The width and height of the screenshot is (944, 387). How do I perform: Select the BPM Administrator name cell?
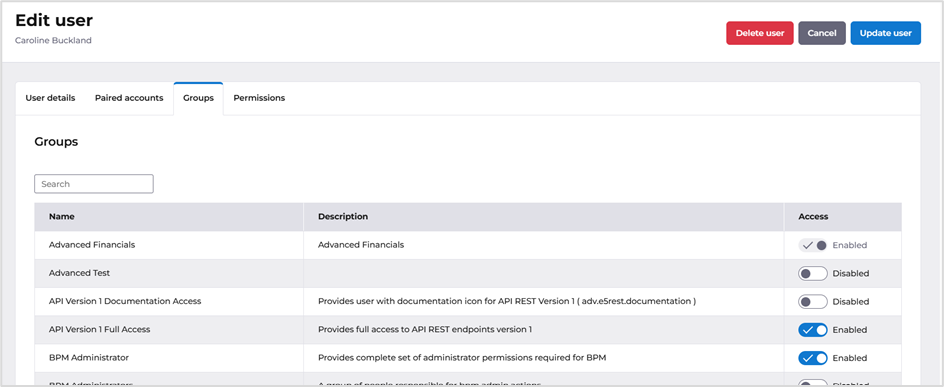pos(169,358)
